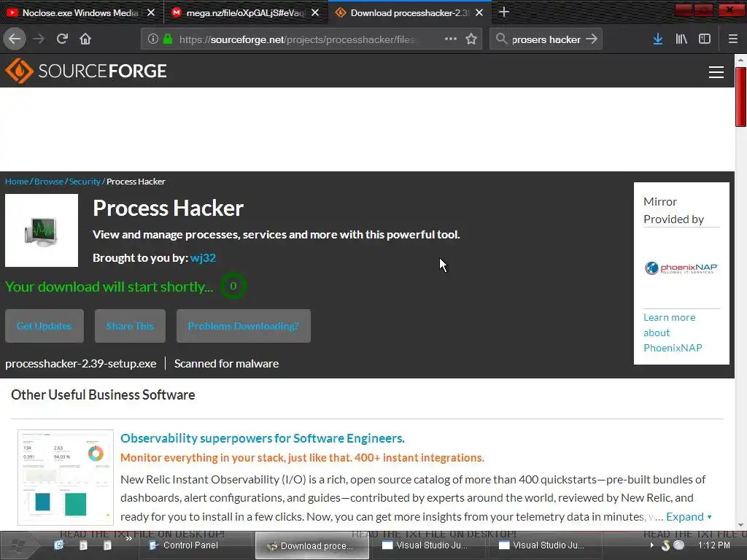Show site information icon in address bar
This screenshot has width=747, height=560.
pyautogui.click(x=153, y=39)
